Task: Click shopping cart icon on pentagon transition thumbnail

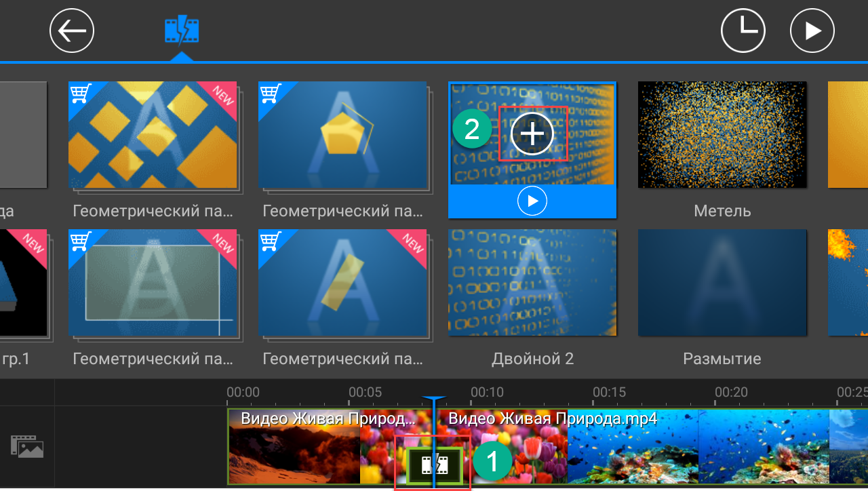Action: (271, 93)
